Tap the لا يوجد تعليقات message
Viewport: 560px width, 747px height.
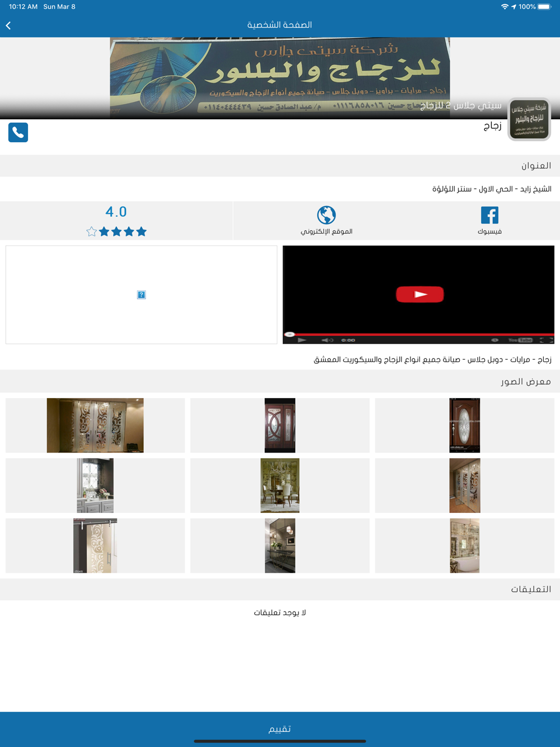point(280,613)
